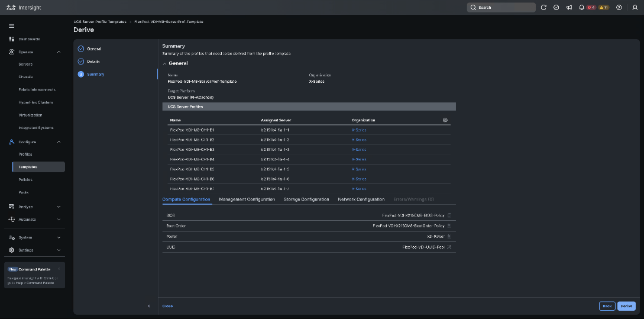Click the Configure wrench icon

[11, 142]
